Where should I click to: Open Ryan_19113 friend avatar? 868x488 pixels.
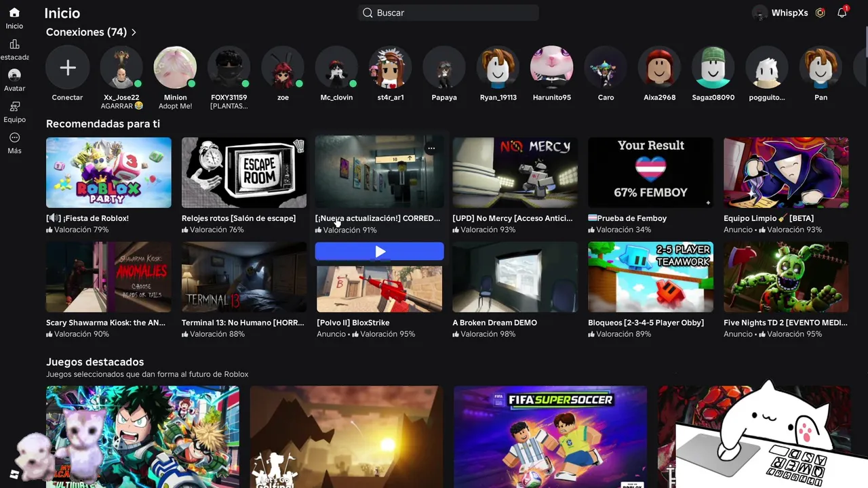tap(498, 68)
